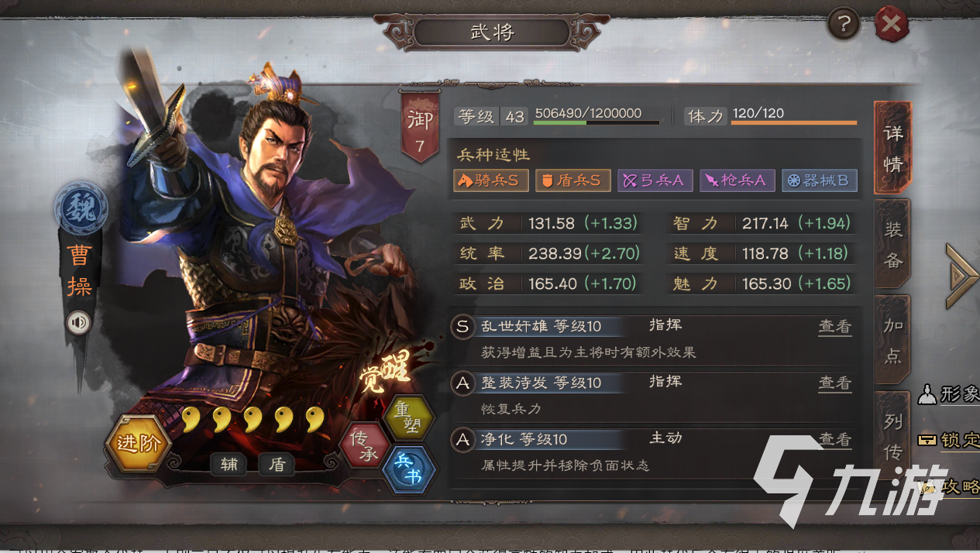Tap the 进阶 hexagon advancement icon
The width and height of the screenshot is (980, 553).
(x=139, y=443)
